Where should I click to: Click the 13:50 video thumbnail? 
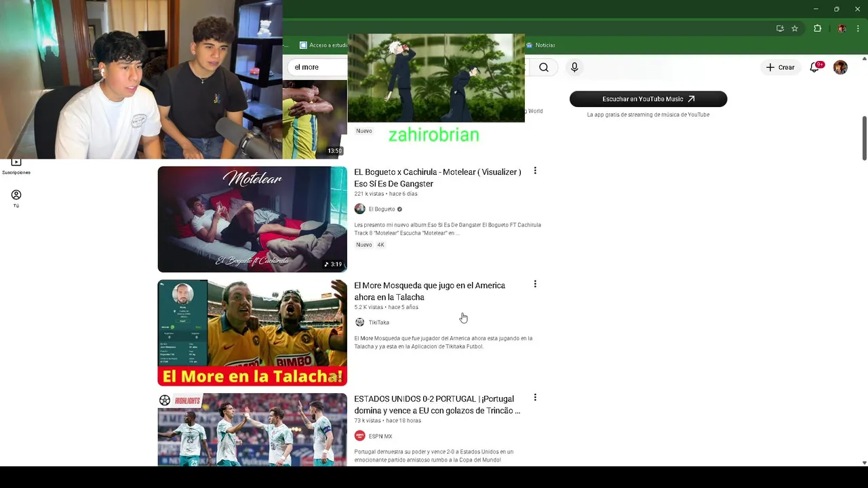click(x=315, y=119)
